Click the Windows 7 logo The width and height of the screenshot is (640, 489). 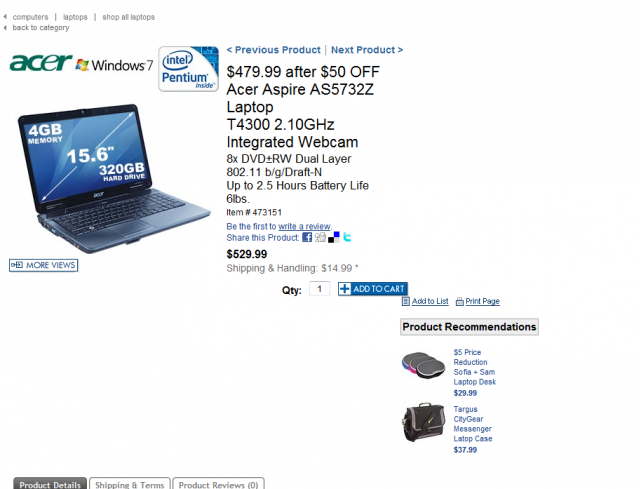[114, 65]
